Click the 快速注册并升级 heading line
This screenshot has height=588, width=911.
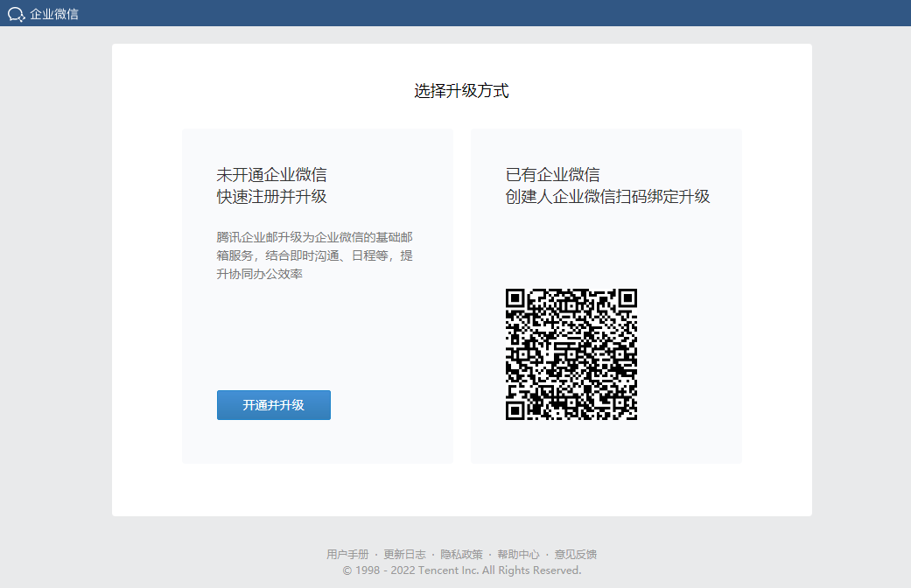[x=271, y=196]
